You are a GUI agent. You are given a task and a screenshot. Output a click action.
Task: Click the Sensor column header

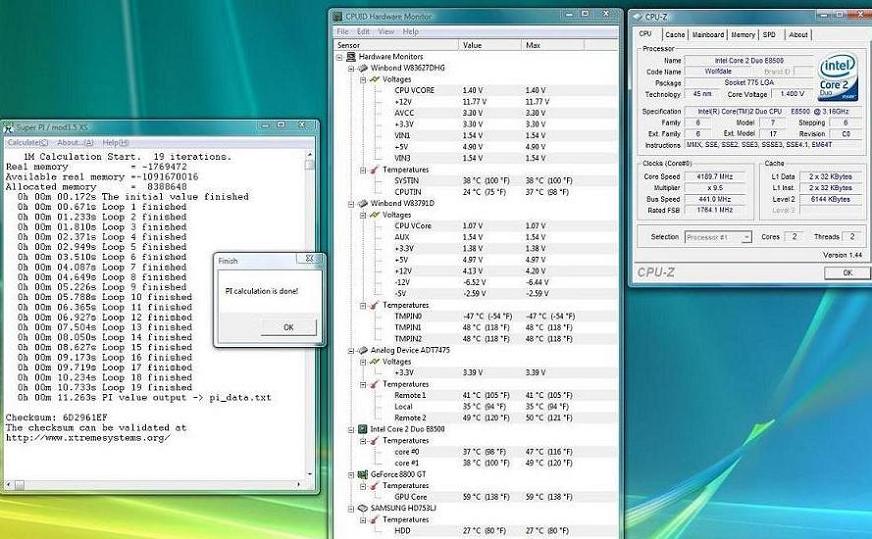pyautogui.click(x=397, y=45)
